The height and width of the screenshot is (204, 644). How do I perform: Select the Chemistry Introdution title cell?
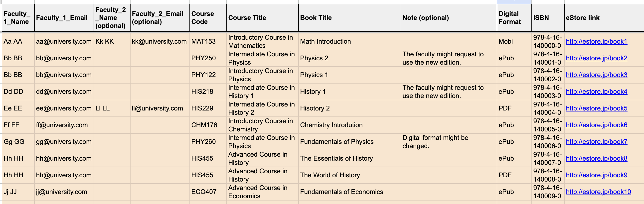(x=349, y=125)
